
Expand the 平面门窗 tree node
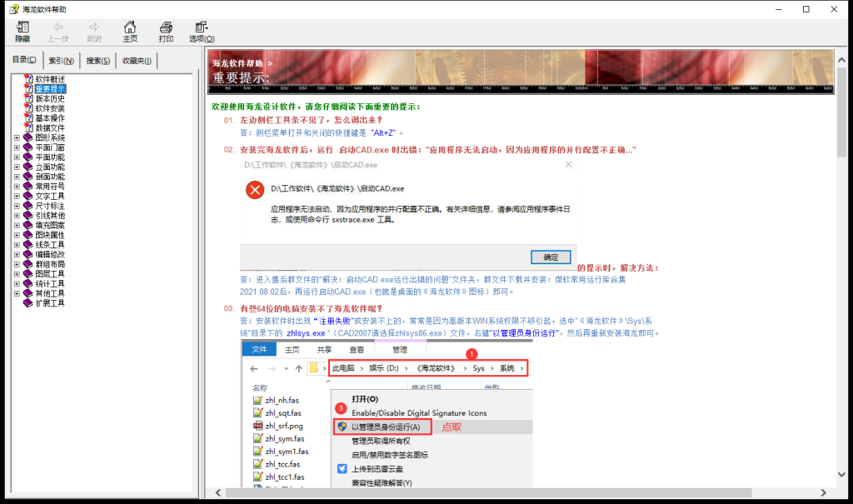(17, 147)
